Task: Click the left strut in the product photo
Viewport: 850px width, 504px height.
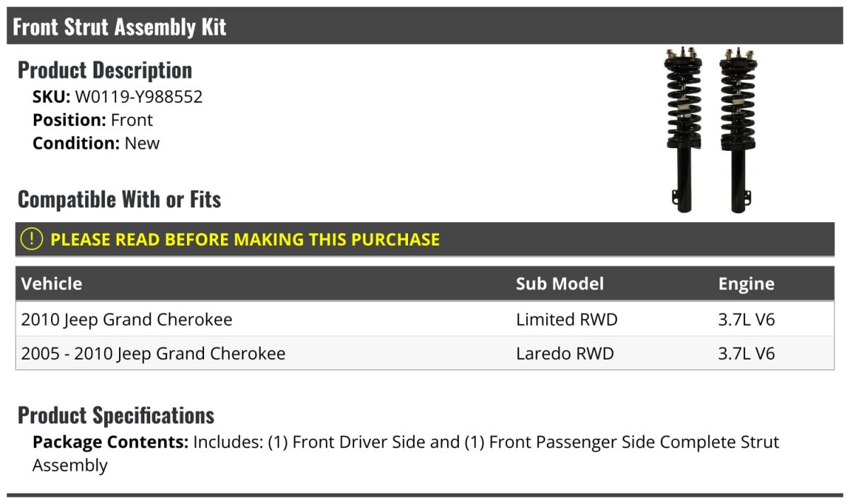Action: 683,130
